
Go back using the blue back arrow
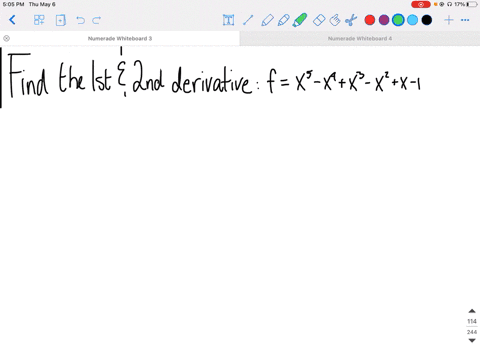pyautogui.click(x=13, y=20)
